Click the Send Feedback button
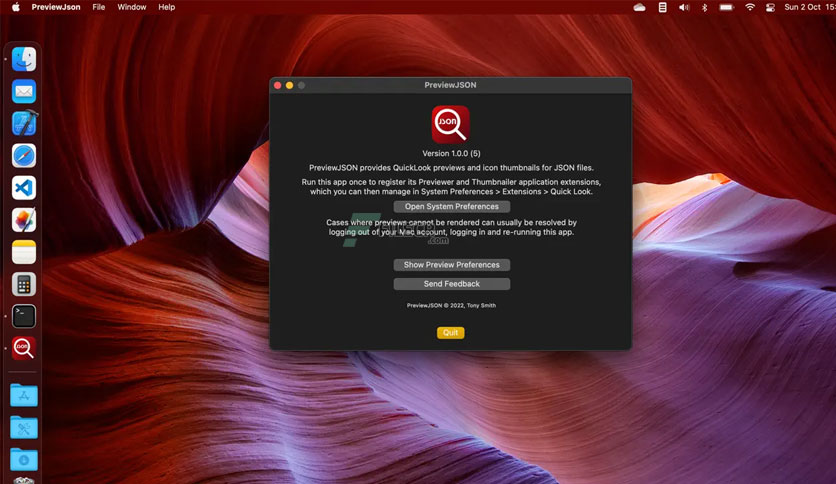 click(452, 284)
